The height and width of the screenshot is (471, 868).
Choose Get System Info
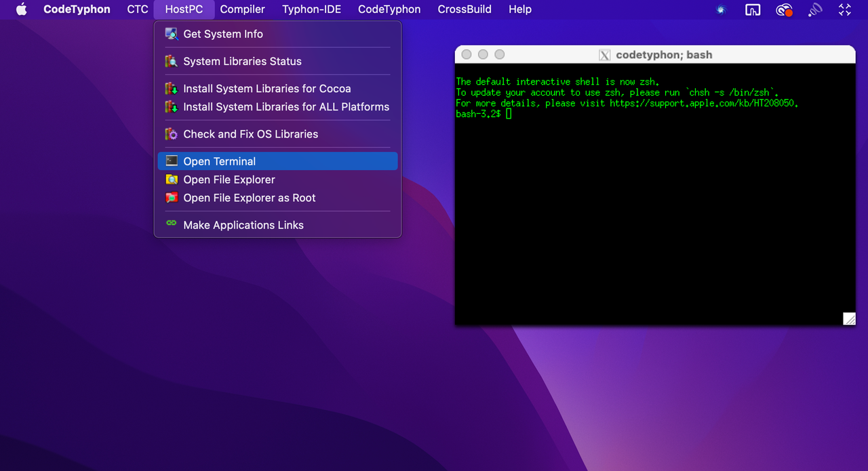click(x=277, y=34)
